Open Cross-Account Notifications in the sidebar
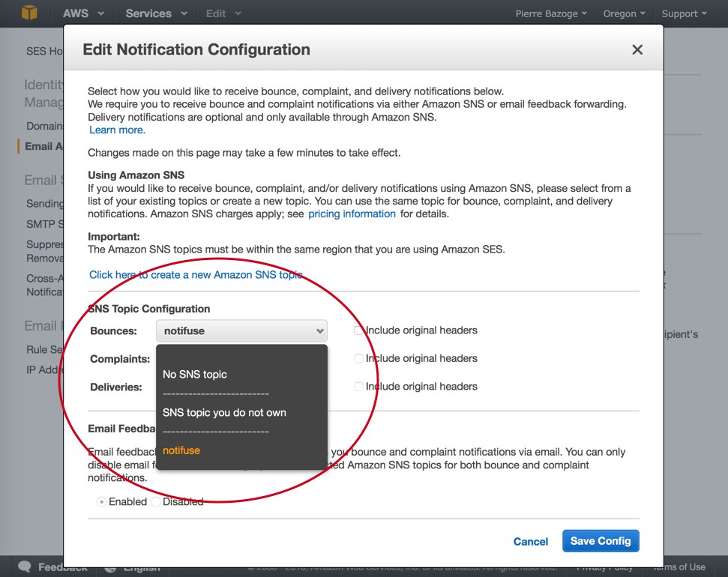This screenshot has width=728, height=577. click(x=45, y=285)
